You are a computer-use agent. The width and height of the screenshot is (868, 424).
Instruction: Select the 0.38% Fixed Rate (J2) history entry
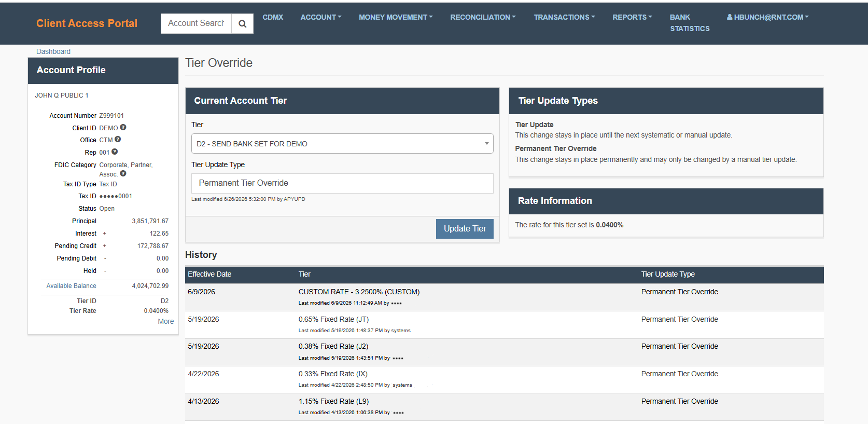pyautogui.click(x=504, y=352)
